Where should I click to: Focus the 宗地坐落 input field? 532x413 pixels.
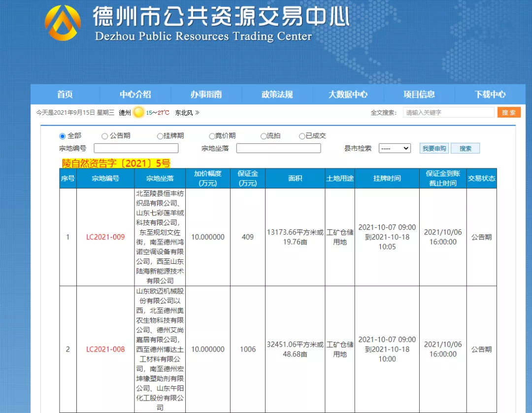click(278, 148)
